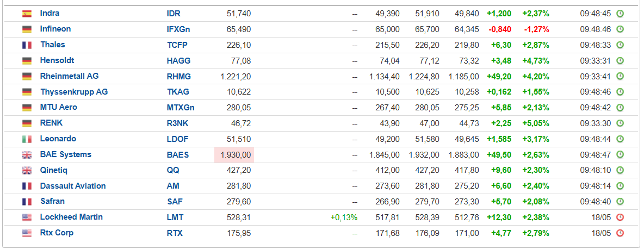The height and width of the screenshot is (249, 644).
Task: Open the Rheinmetall AG link
Action: [x=70, y=76]
